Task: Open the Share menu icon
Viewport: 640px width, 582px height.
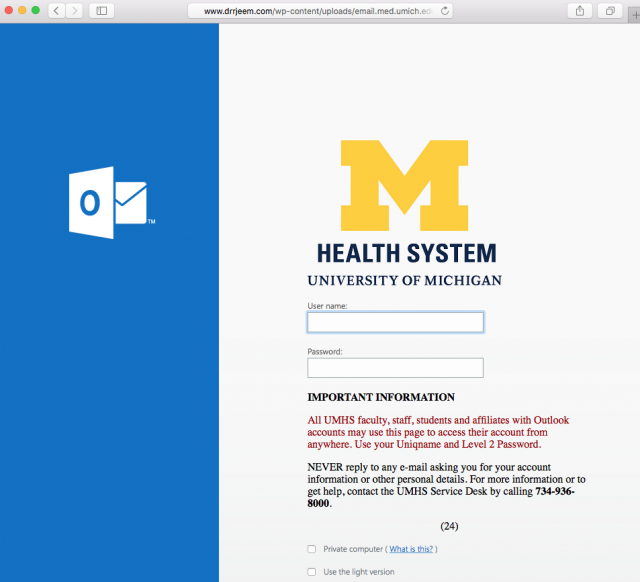Action: coord(580,11)
